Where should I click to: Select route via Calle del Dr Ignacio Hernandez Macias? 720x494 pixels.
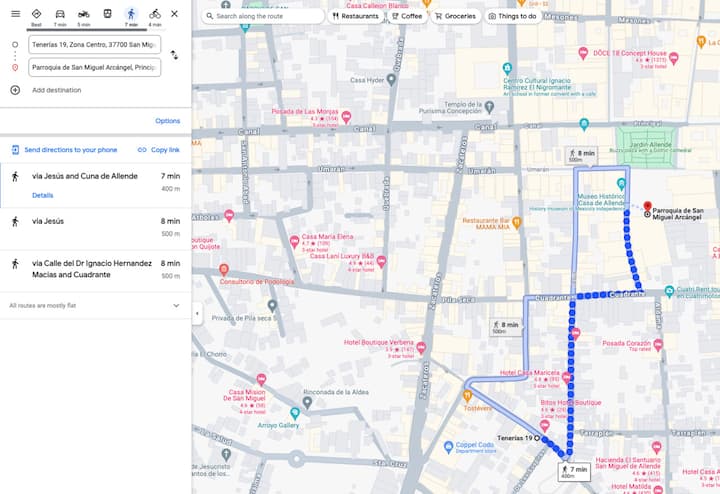coord(95,268)
